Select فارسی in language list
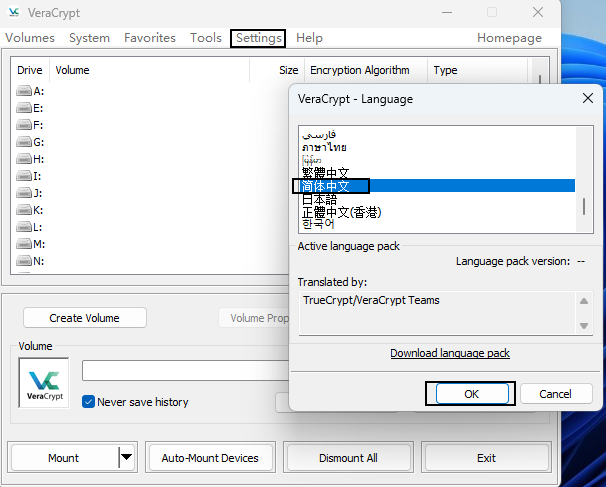Screen dimensions: 606x487 [x=438, y=135]
